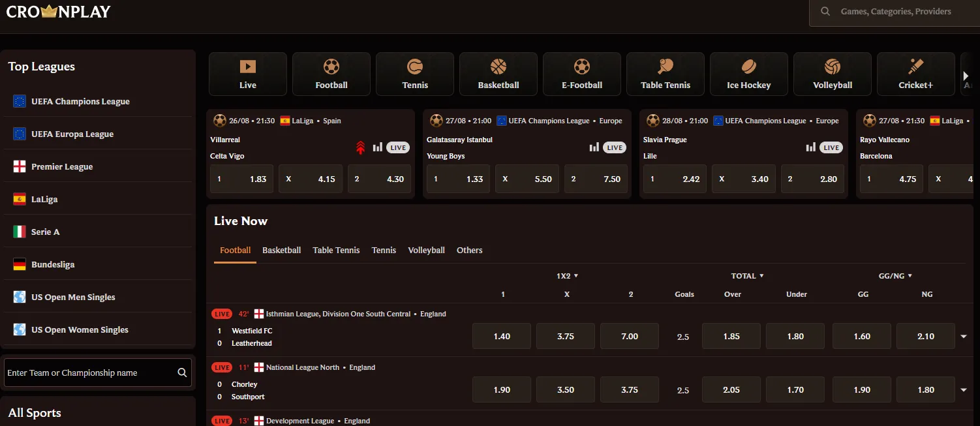Click the Live Now heading
The image size is (980, 426).
(x=241, y=221)
